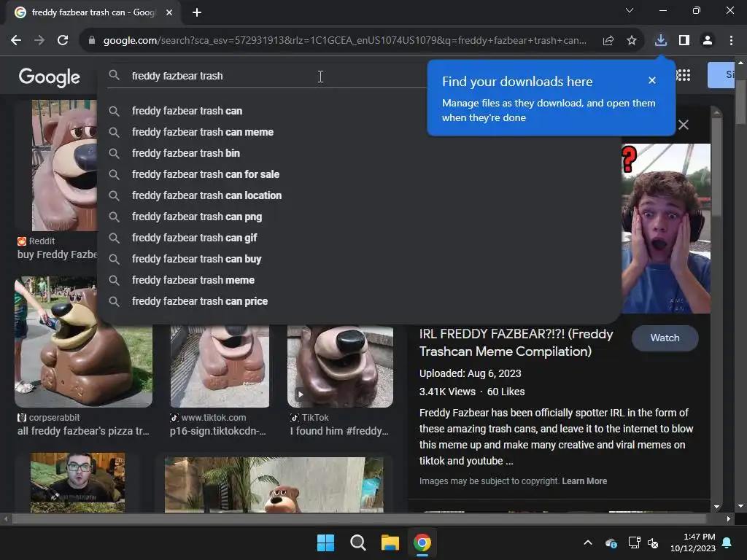
Task: Pick suggestion 'freddy fazbear trash can gif'
Action: [x=360, y=238]
